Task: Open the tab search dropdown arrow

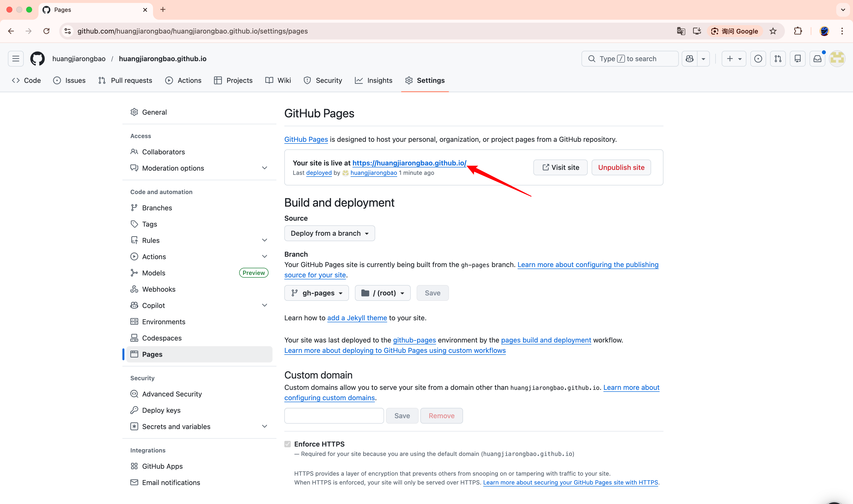Action: click(843, 10)
